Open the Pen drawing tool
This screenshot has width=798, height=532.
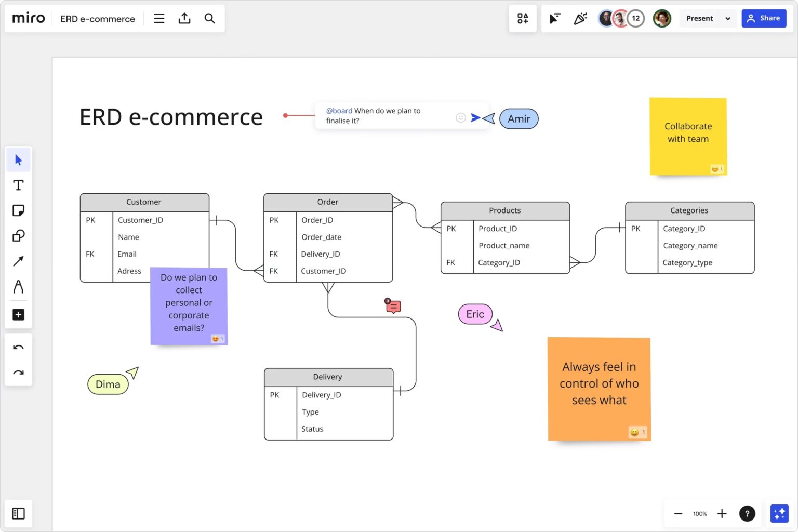(x=19, y=287)
